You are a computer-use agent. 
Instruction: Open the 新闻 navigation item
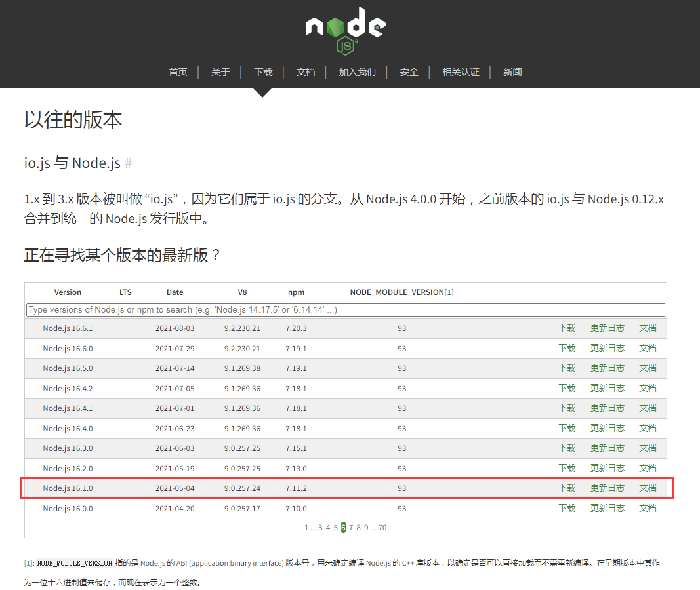tap(512, 72)
